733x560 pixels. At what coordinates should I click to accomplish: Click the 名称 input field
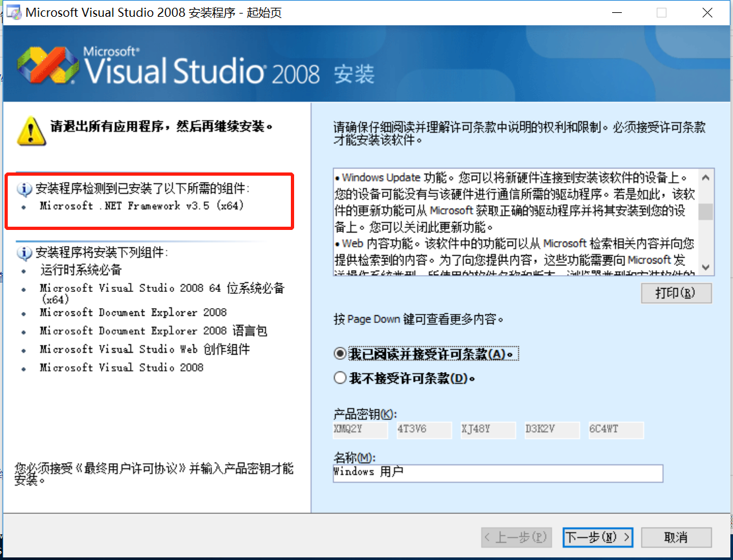coord(498,473)
